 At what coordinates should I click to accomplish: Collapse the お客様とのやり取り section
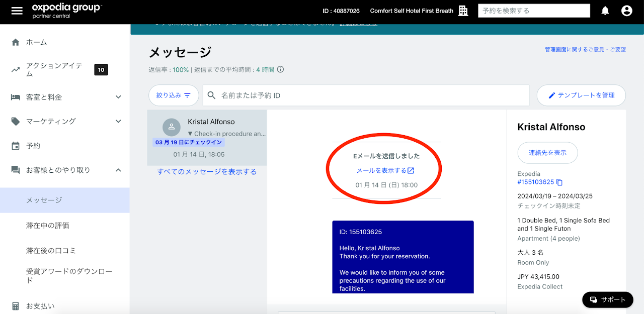tap(118, 170)
